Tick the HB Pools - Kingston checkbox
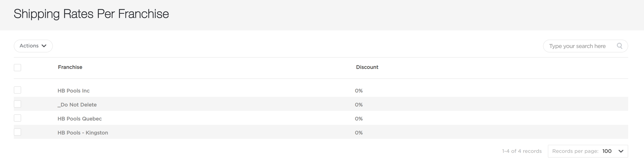 point(18,132)
